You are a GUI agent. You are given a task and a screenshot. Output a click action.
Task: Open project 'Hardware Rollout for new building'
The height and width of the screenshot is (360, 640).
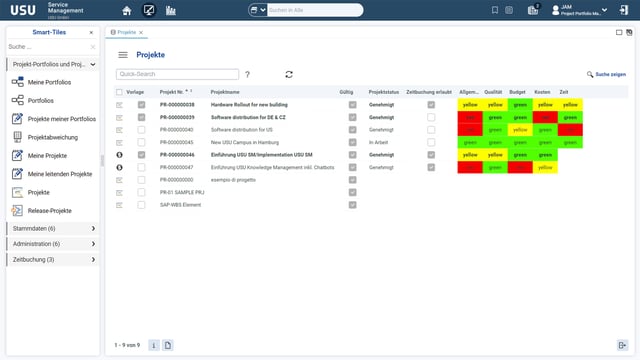click(249, 105)
